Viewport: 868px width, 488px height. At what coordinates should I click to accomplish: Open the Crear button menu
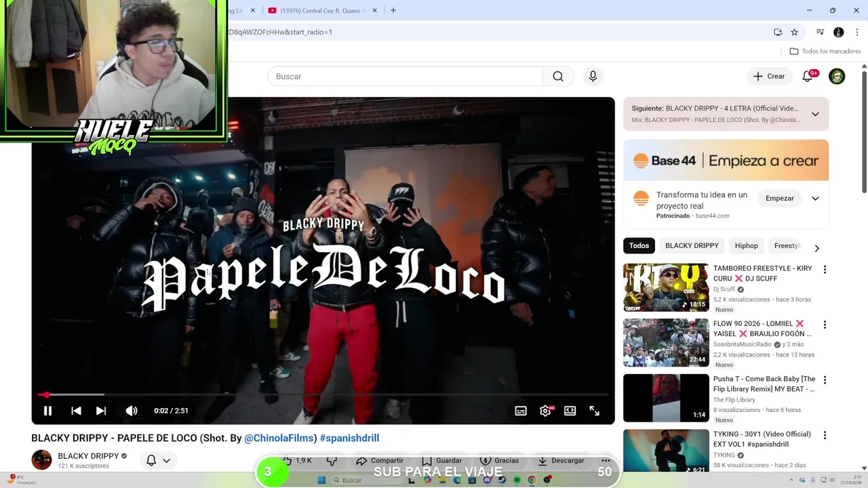coord(769,77)
